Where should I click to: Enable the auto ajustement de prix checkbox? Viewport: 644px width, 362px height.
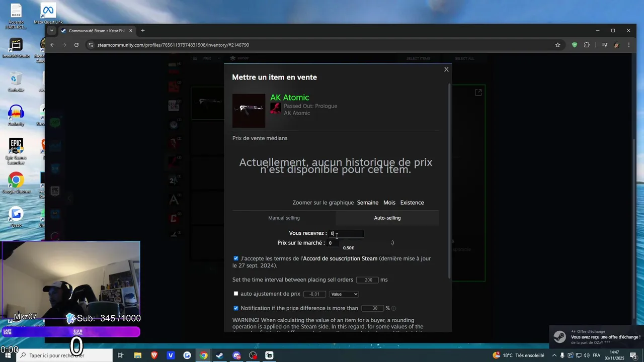tap(236, 294)
